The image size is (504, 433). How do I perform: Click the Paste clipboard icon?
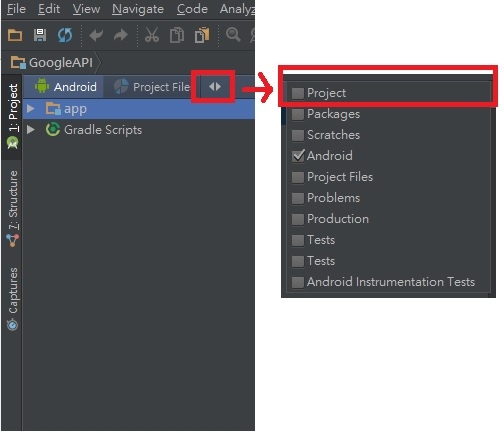click(202, 35)
